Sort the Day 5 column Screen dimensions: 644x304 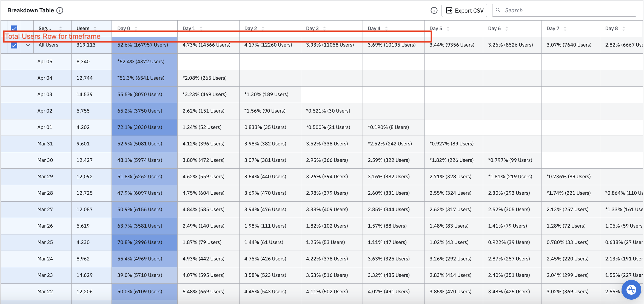point(448,28)
